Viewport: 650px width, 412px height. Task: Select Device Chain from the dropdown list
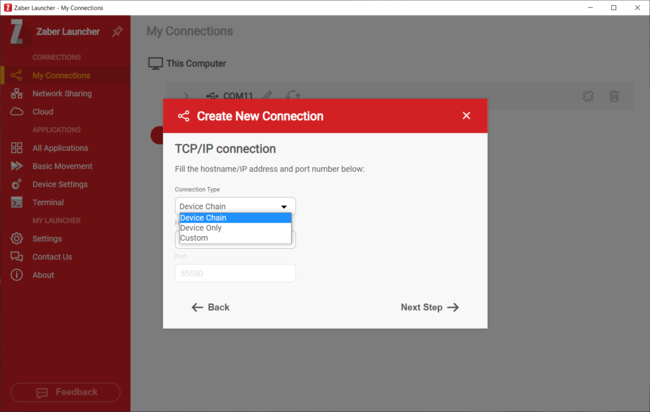pos(235,217)
